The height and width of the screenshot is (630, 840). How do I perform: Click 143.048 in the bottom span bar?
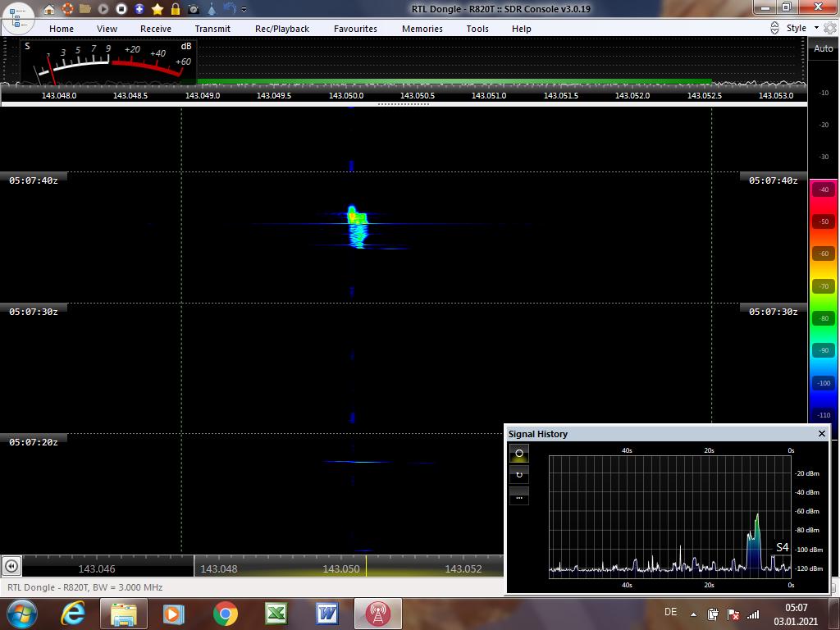(x=218, y=569)
